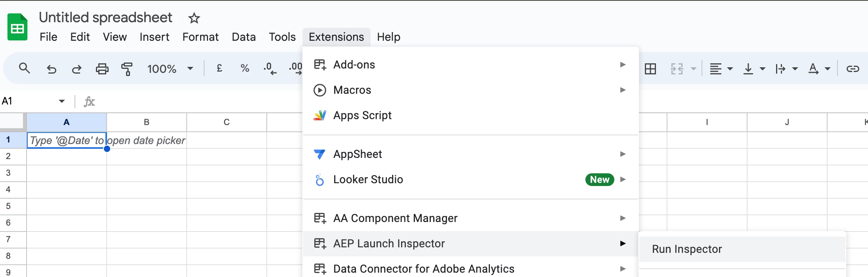Click Run Inspector submenu item
Viewport: 868px width, 277px height.
pos(687,249)
